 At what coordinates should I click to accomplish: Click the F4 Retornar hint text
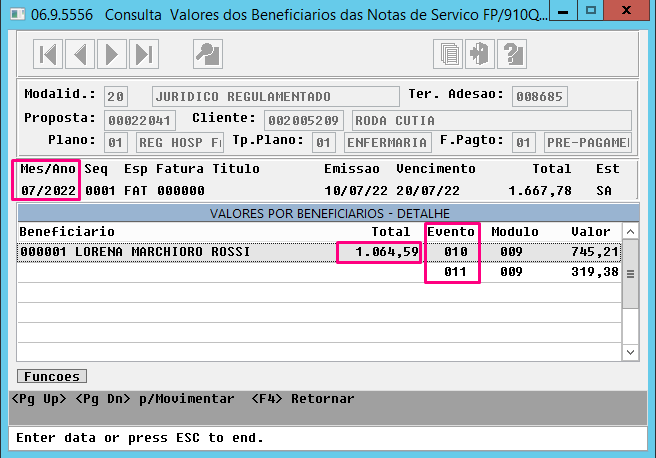tap(302, 399)
